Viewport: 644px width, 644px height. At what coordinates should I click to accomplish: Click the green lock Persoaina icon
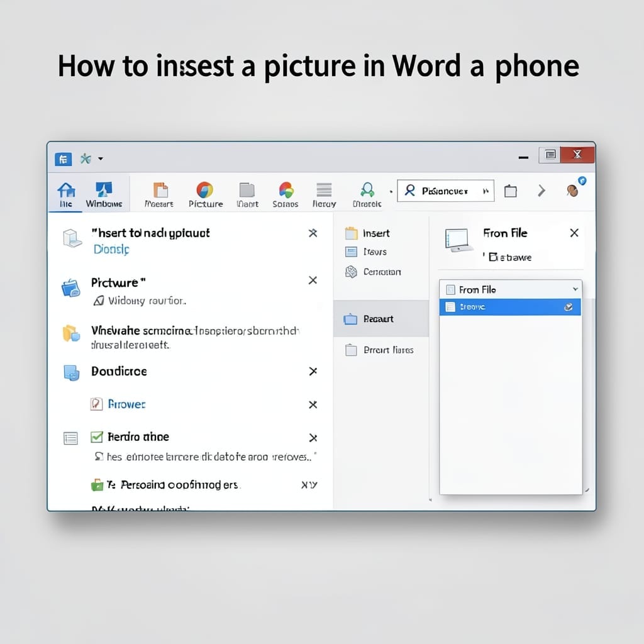pyautogui.click(x=97, y=485)
